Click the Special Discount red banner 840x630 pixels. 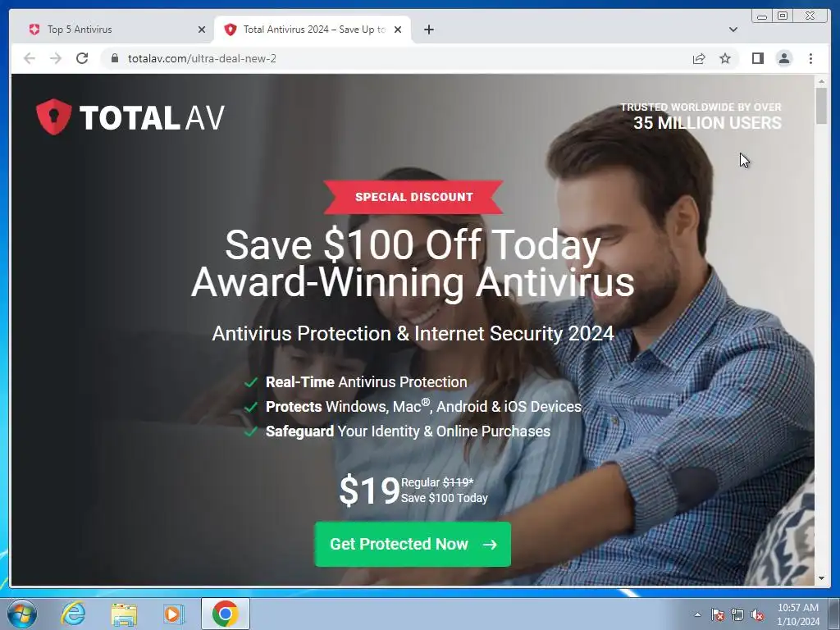click(413, 197)
